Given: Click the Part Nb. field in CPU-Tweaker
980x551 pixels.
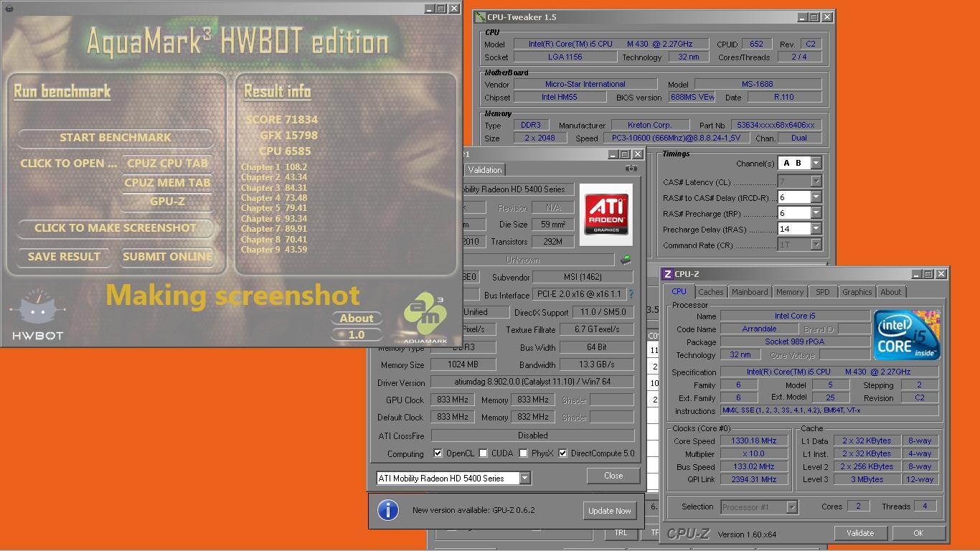Looking at the screenshot, I should click(x=776, y=125).
